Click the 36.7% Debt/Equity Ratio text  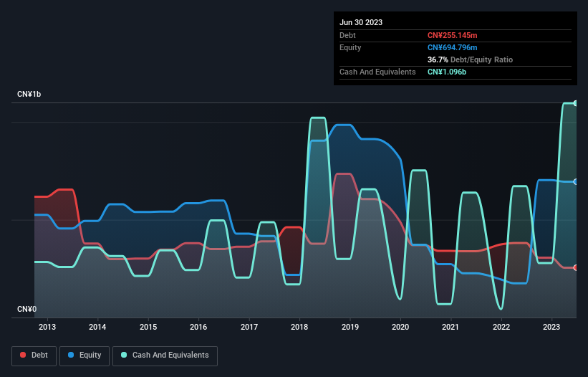(x=471, y=59)
